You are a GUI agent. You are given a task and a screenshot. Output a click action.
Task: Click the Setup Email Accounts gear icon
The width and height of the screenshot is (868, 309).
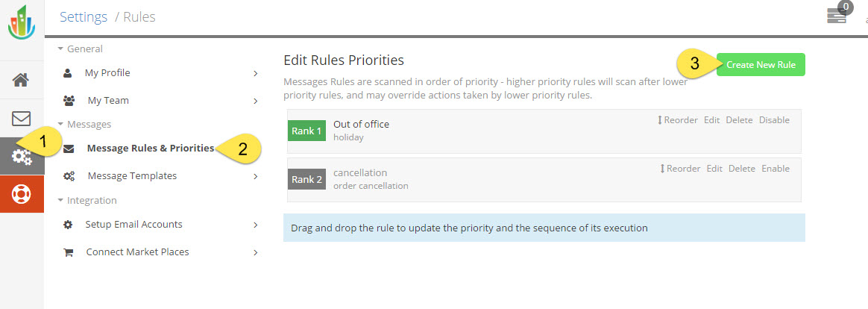69,225
